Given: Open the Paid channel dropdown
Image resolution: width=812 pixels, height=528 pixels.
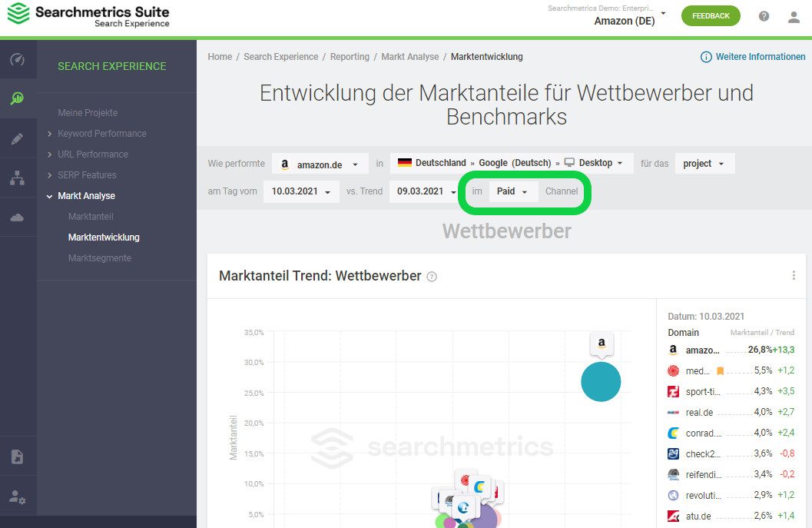Looking at the screenshot, I should (x=512, y=191).
